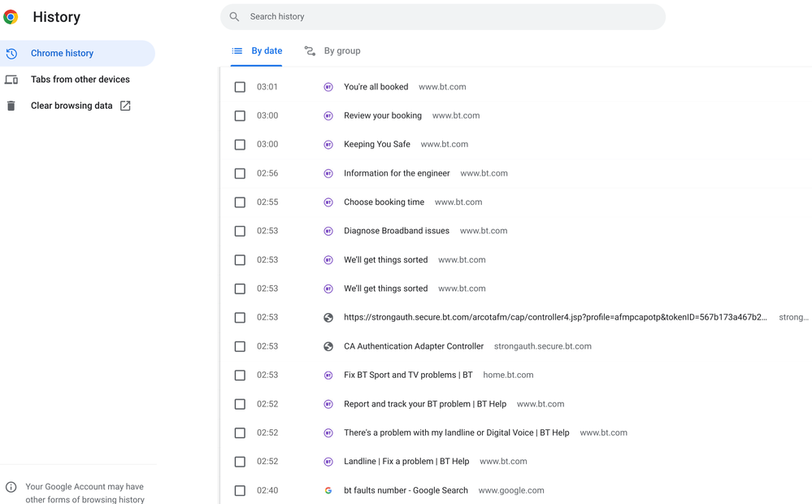Check the box for You're all booked
The width and height of the screenshot is (812, 504).
(x=240, y=87)
